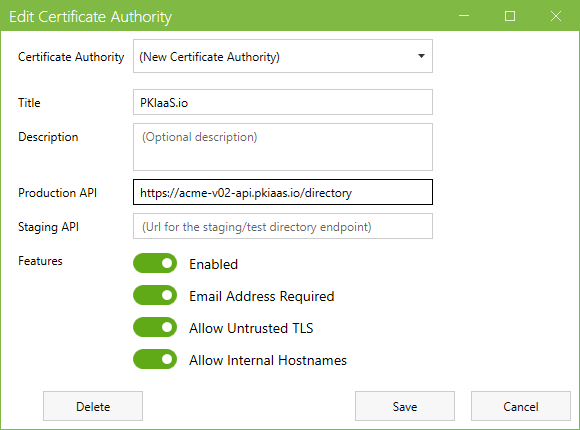Toggle the Allow Internal Hostnames switch

tap(155, 359)
